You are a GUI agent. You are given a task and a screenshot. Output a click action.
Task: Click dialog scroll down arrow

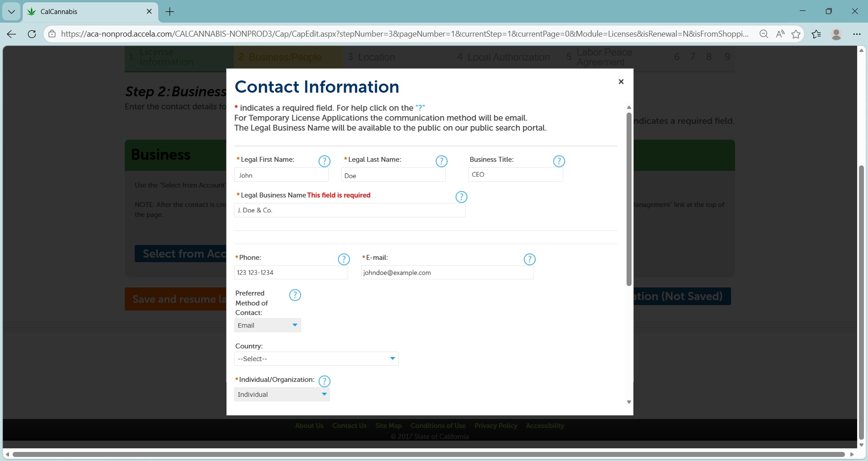629,402
